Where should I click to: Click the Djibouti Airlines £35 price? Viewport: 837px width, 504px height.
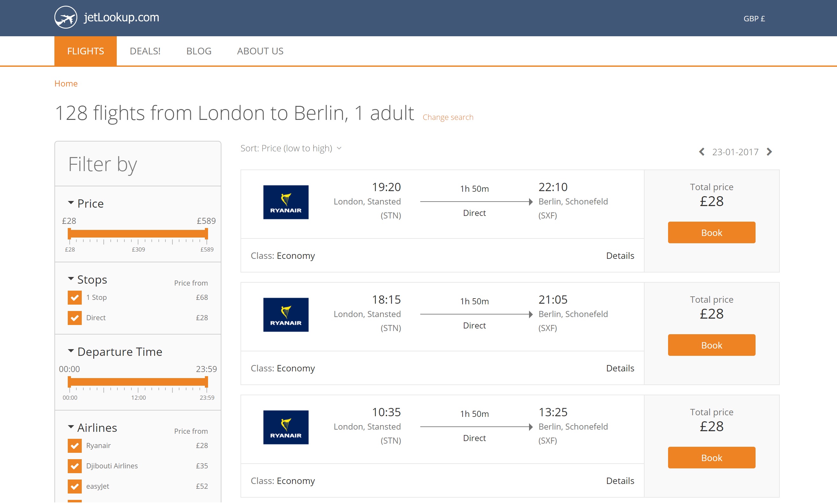click(202, 466)
